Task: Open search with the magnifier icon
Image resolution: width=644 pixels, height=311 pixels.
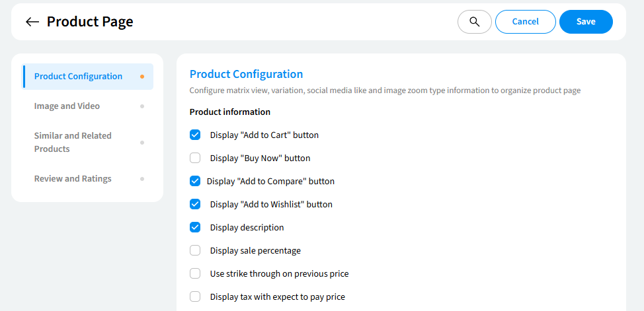Action: point(474,22)
